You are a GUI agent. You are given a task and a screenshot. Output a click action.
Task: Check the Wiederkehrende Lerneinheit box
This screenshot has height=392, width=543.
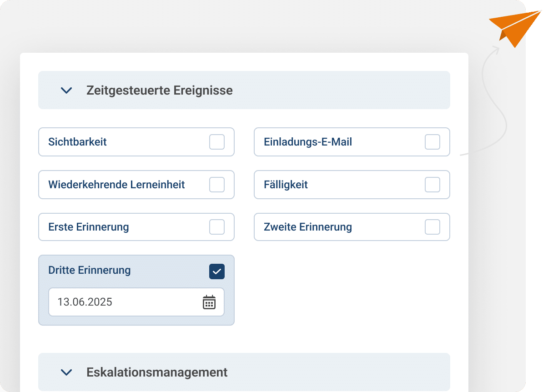click(217, 185)
